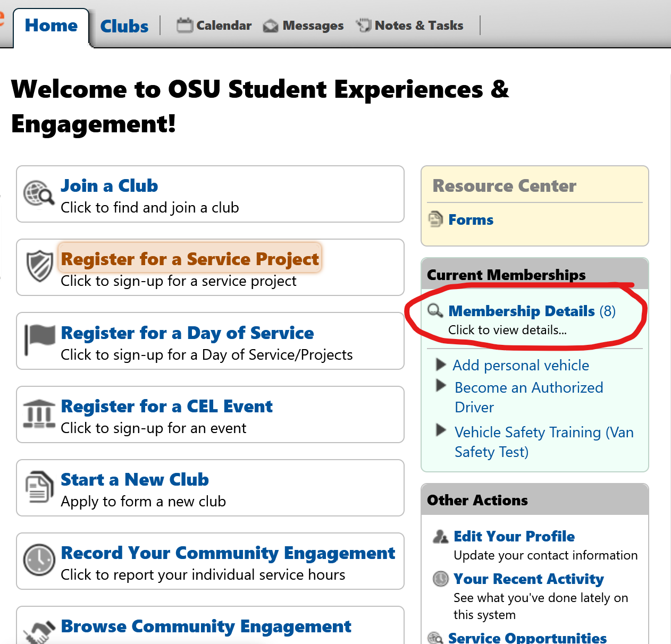Open Your Recent Activity link

pyautogui.click(x=529, y=579)
